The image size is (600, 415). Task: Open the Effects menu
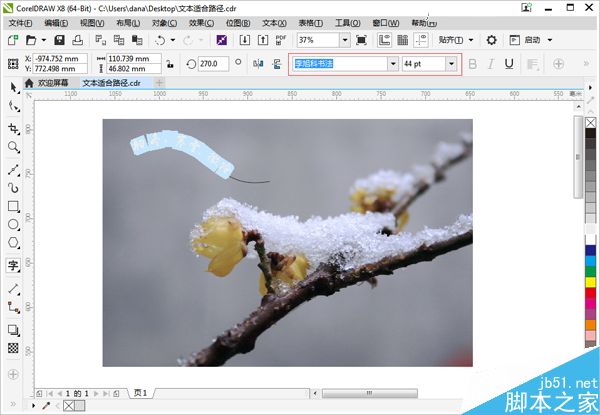tap(201, 23)
